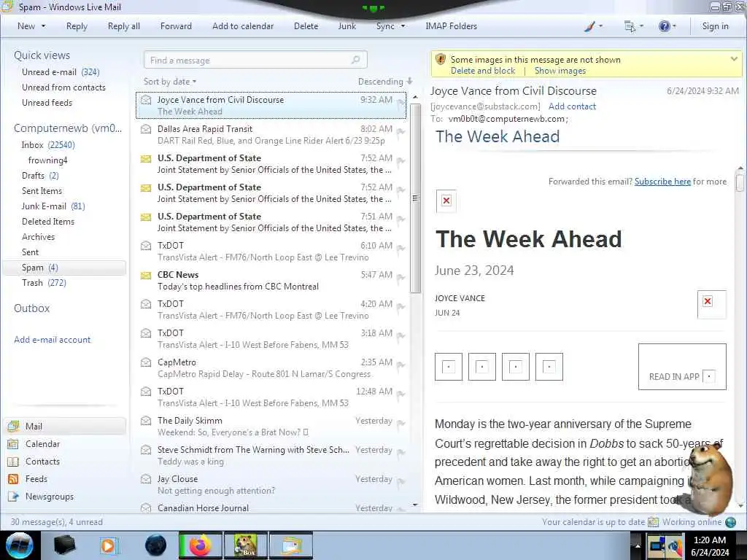
Task: Click the network icon in system tray
Action: point(657,544)
